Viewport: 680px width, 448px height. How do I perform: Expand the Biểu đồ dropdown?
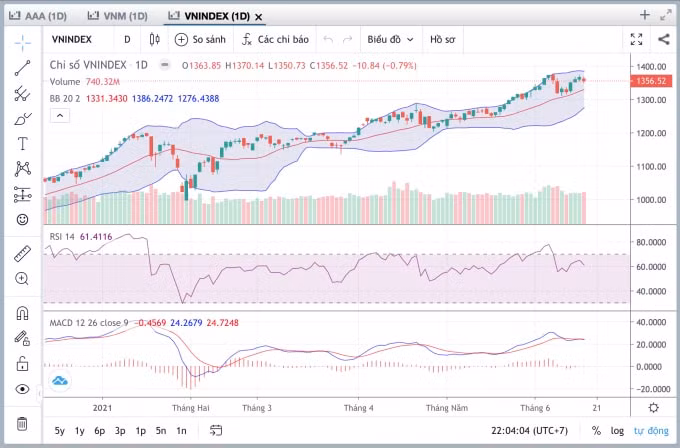390,39
